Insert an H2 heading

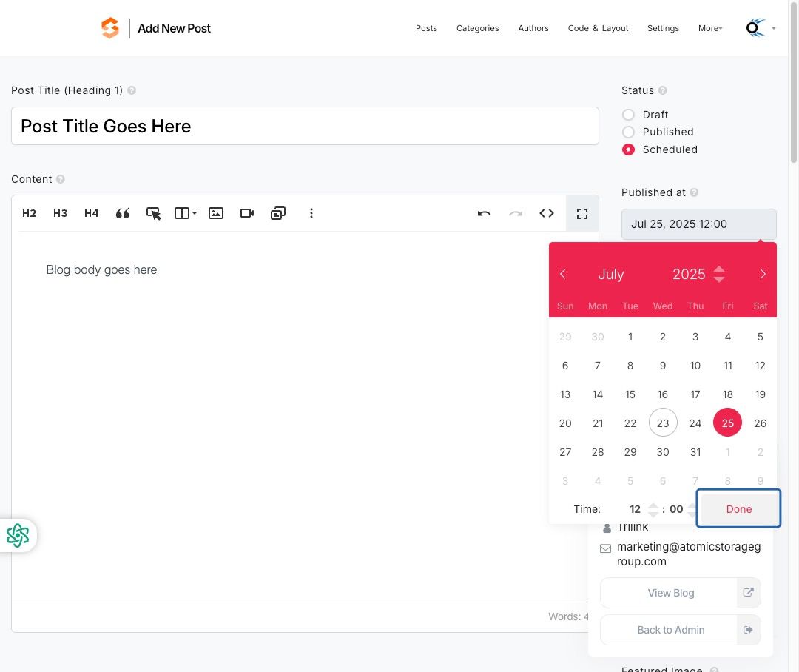click(29, 213)
